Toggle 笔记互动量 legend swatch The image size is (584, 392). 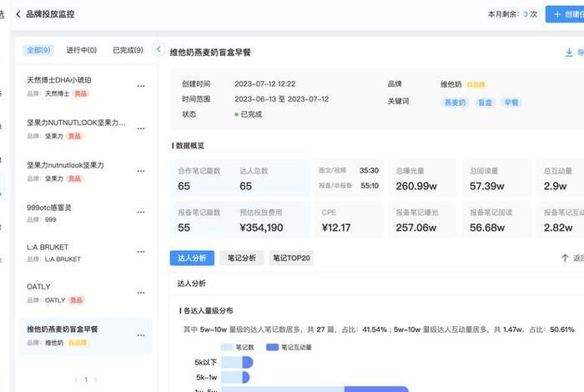[x=272, y=347]
